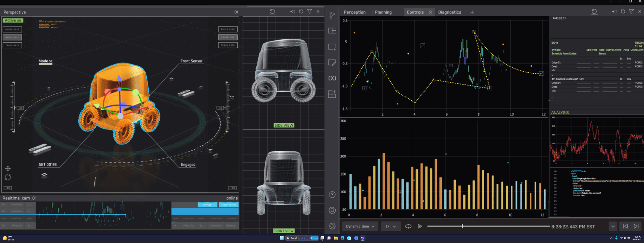Close the Controls tab
The width and height of the screenshot is (644, 243).
point(431,12)
